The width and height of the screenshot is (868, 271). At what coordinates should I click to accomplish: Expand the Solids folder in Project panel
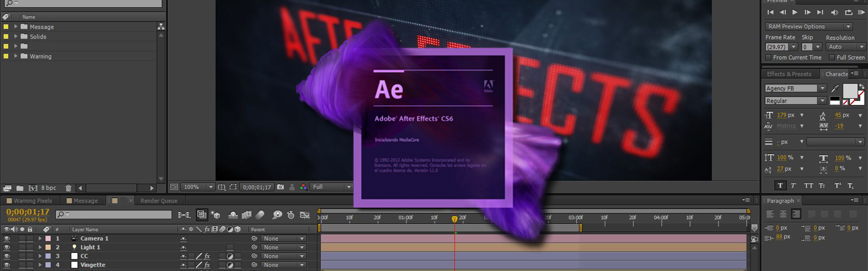point(16,36)
